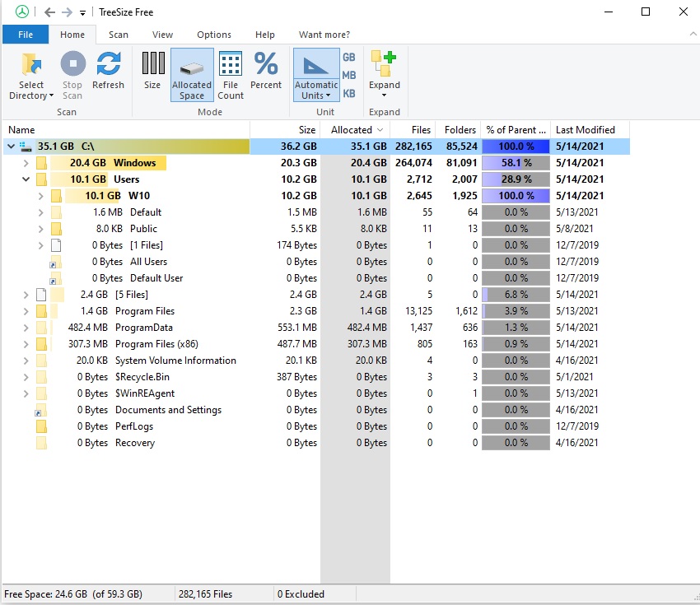This screenshot has height=605, width=700.
Task: Set the unit to MB
Action: [348, 76]
